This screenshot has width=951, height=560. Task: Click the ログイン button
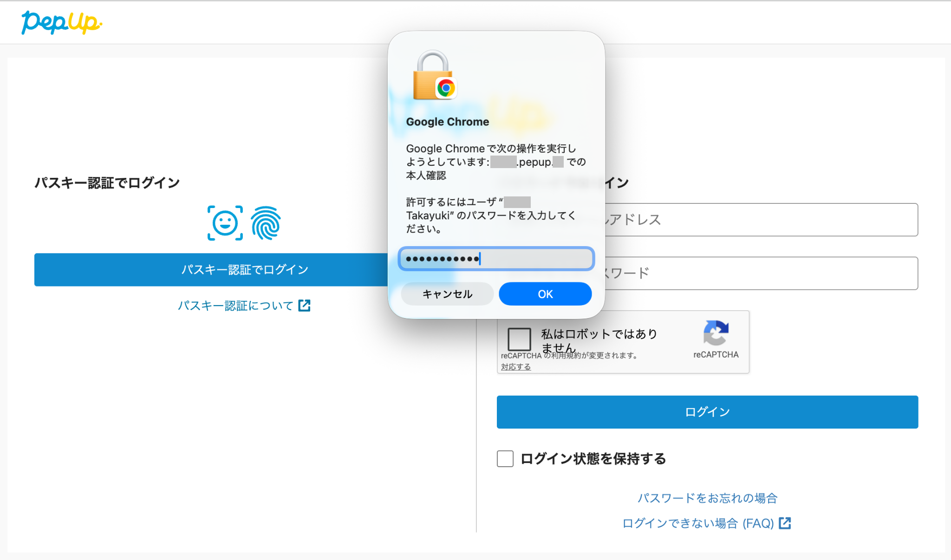pyautogui.click(x=707, y=412)
